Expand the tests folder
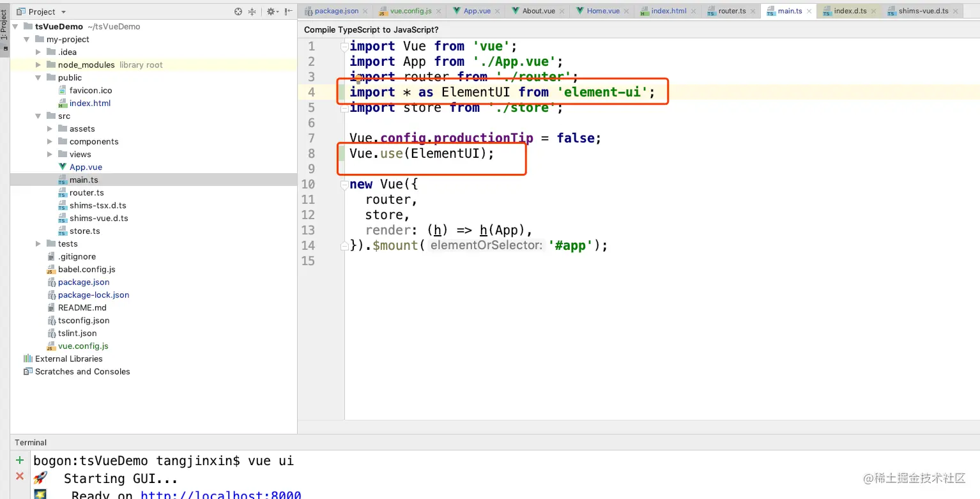Image resolution: width=980 pixels, height=499 pixels. 39,244
